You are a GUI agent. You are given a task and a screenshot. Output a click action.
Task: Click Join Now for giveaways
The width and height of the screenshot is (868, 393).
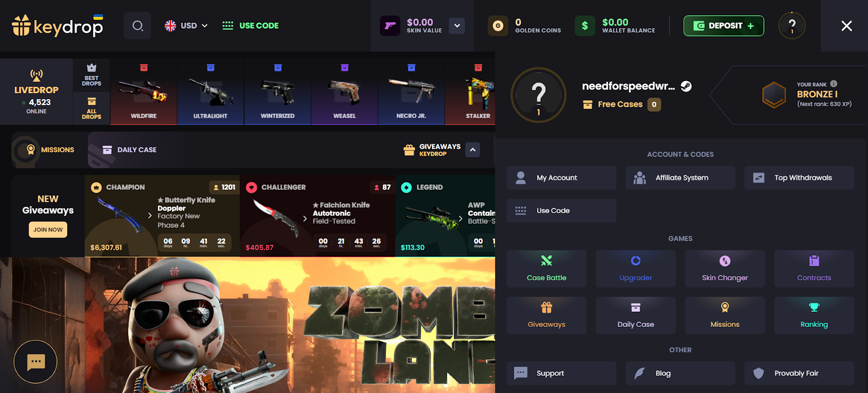pos(48,230)
